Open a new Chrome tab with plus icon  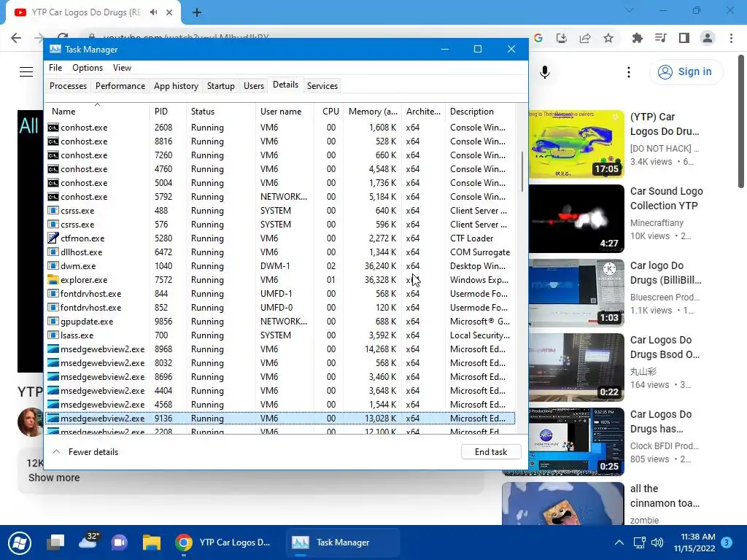tap(197, 12)
